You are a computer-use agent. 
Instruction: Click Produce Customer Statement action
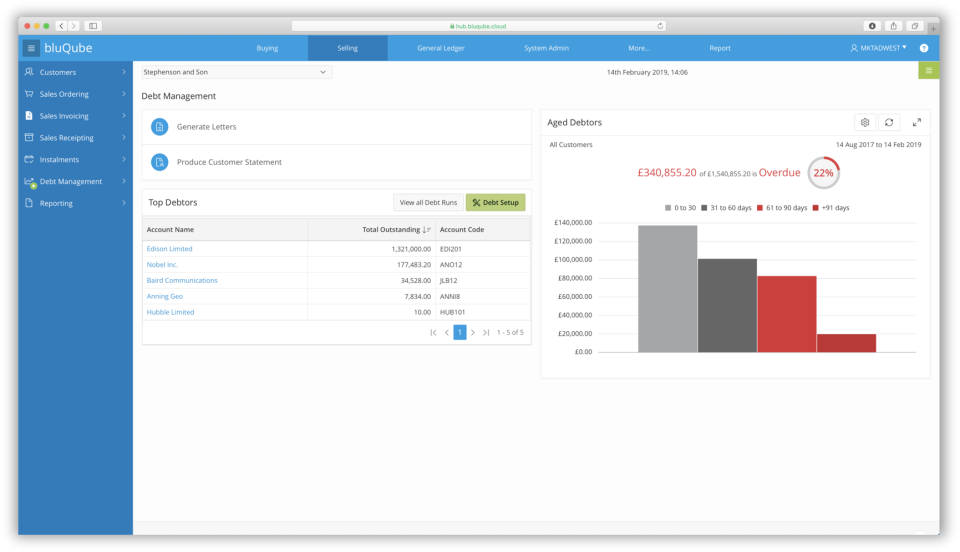coord(336,162)
